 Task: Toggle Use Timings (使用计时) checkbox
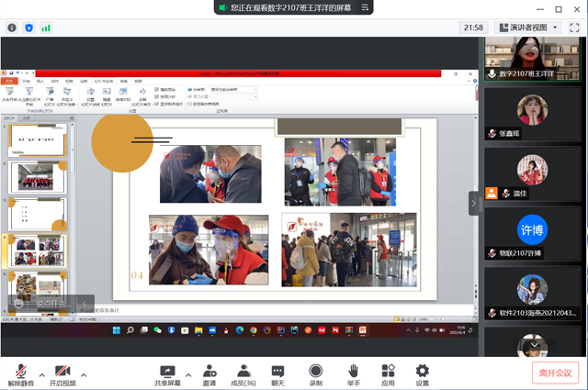click(x=156, y=96)
